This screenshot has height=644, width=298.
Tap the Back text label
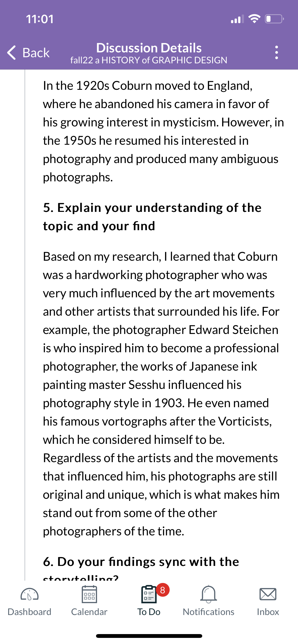tap(36, 53)
